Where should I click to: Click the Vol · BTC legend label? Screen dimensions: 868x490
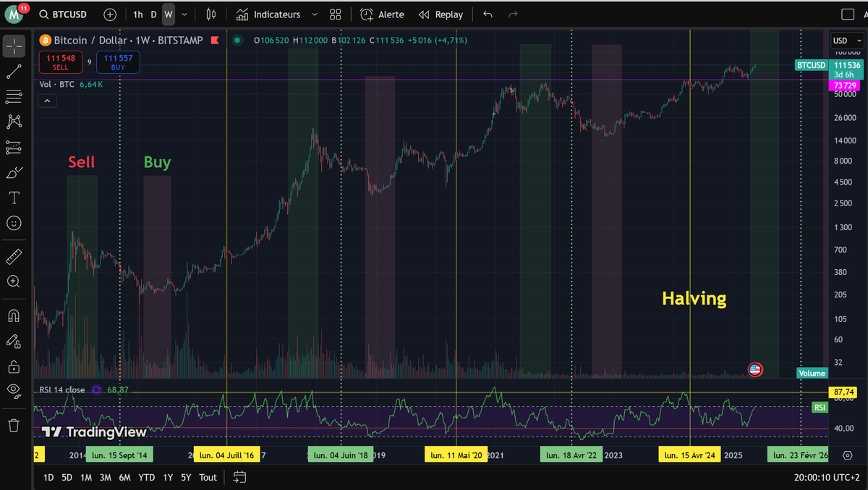point(57,85)
